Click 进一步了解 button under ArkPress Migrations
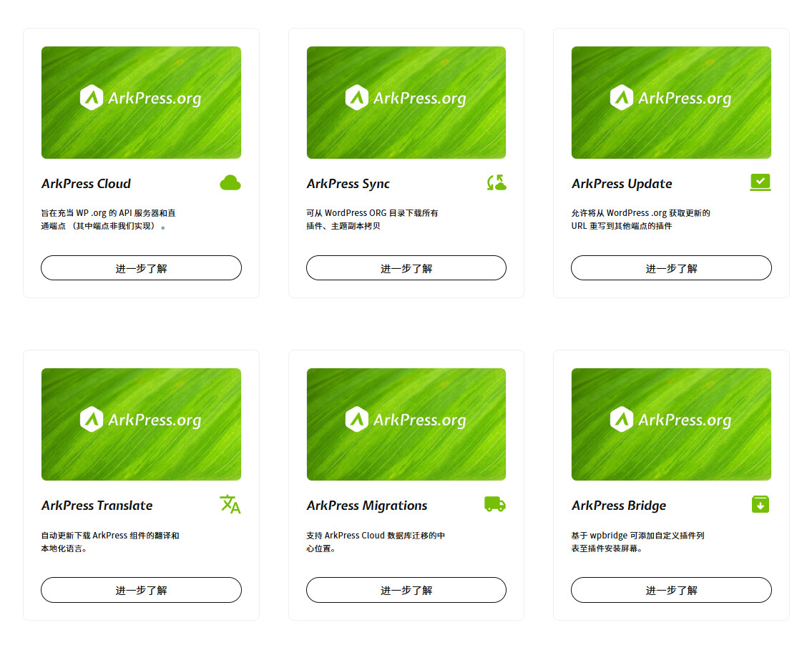Screen dimensions: 812x645 pos(406,590)
